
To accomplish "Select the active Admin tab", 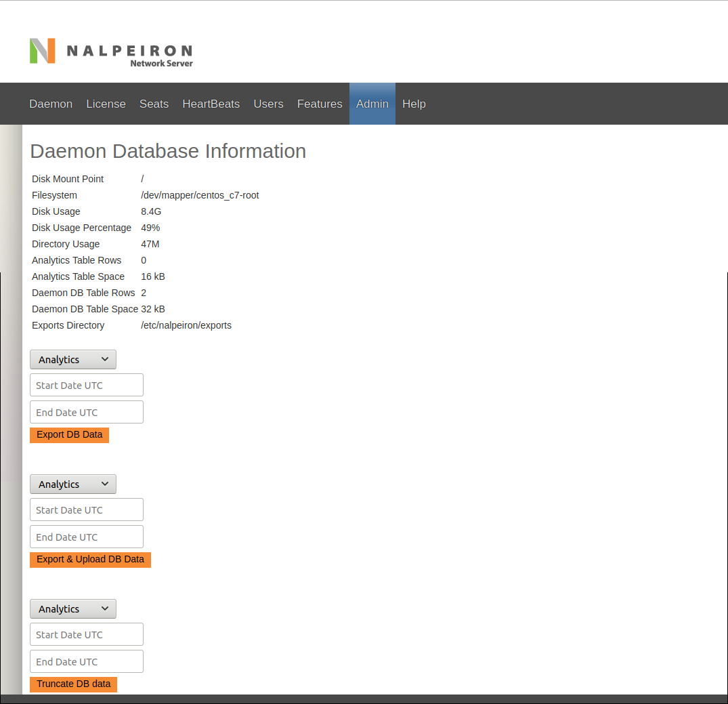I will click(372, 104).
